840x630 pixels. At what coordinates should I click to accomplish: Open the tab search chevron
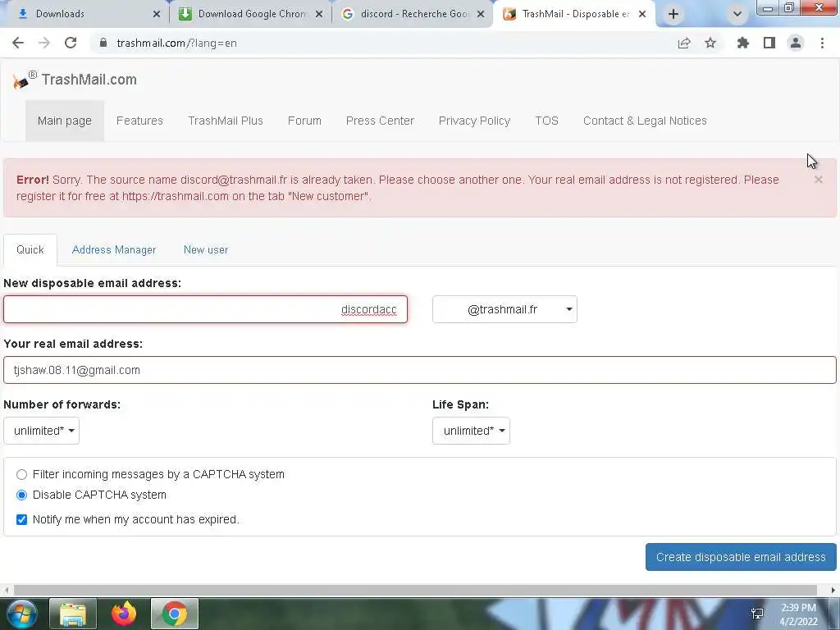737,14
